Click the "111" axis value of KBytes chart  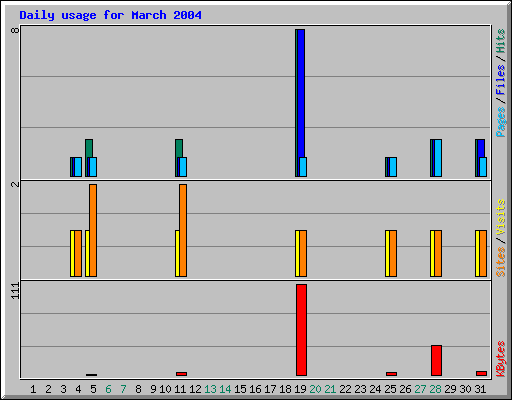coord(15,291)
